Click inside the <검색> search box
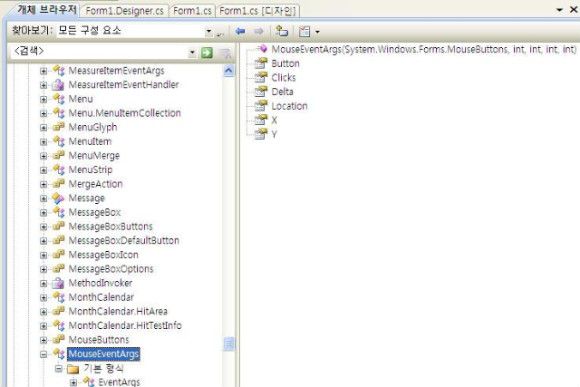The height and width of the screenshot is (387, 580). [x=99, y=51]
